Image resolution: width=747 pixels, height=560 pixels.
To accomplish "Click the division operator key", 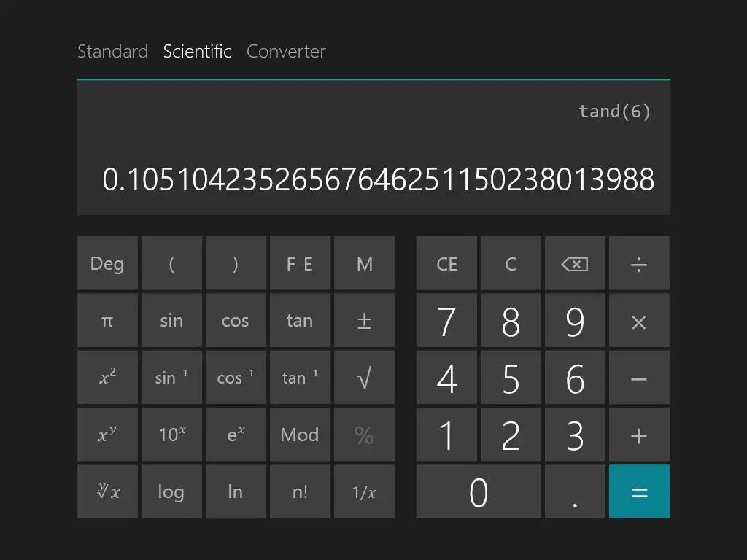I will (638, 264).
